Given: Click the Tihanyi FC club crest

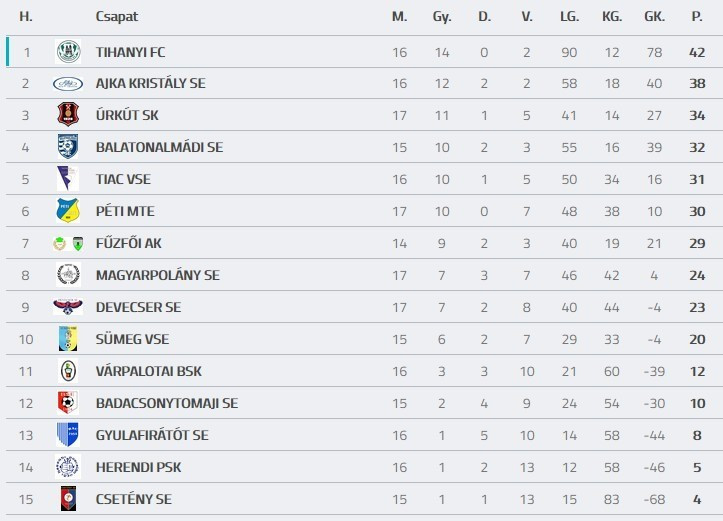Looking at the screenshot, I should 68,51.
